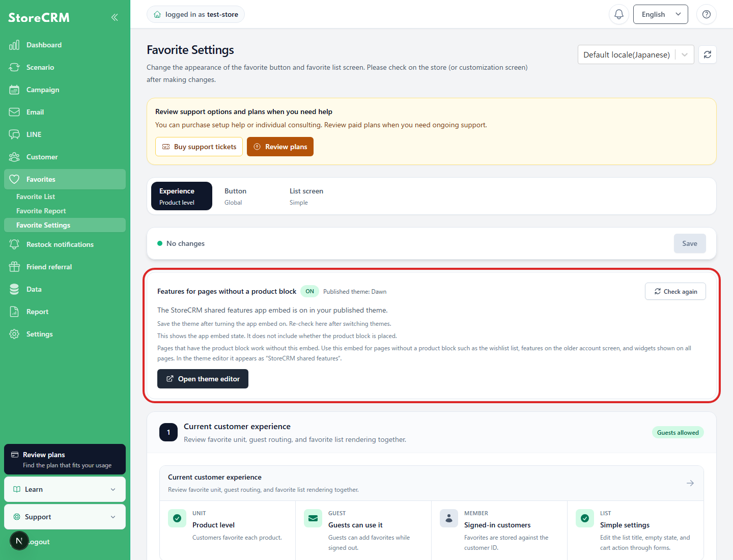Expand the Support section in the sidebar
This screenshot has width=733, height=560.
tap(65, 517)
